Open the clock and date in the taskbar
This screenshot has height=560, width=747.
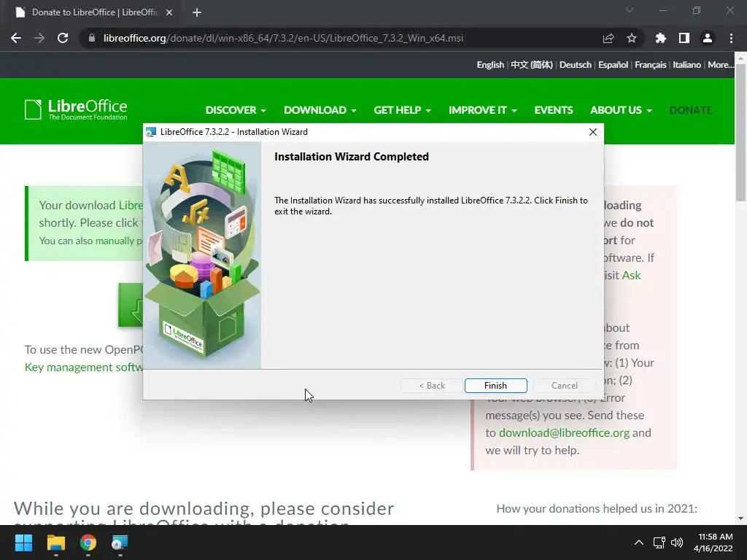(x=713, y=542)
